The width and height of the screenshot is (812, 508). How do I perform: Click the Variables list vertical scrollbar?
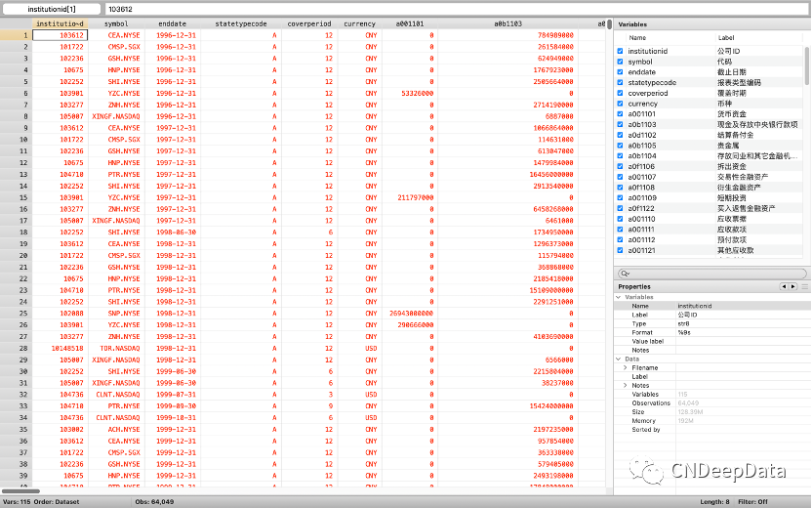[806, 65]
